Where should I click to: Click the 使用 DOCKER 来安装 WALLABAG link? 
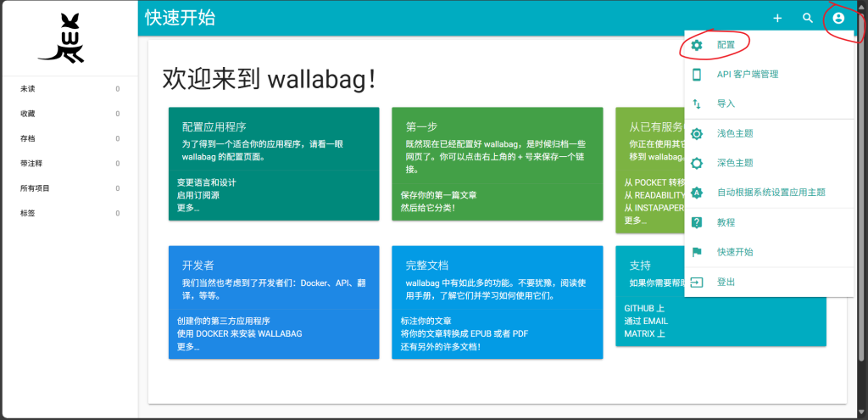pos(239,333)
